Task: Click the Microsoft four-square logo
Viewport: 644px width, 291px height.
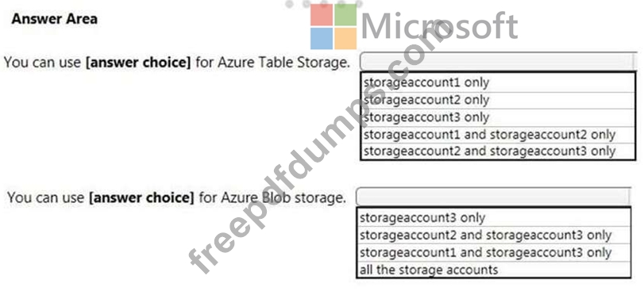Action: [334, 26]
